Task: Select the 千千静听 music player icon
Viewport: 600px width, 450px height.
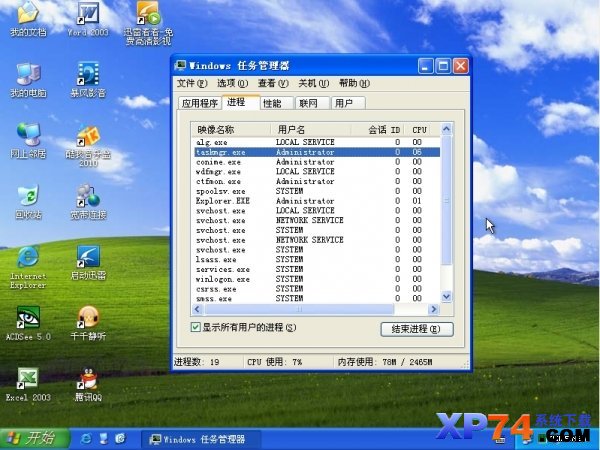Action: coord(88,323)
